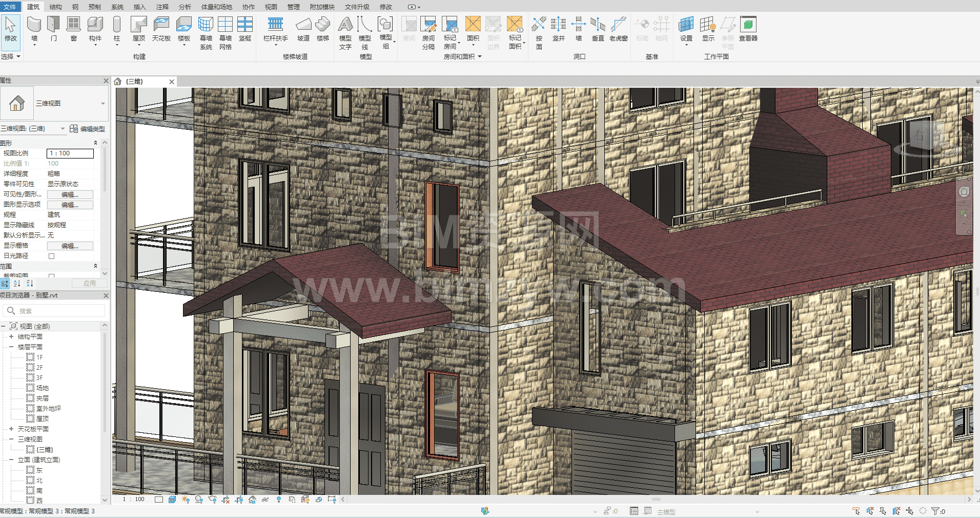
Task: Expand the 天花板平面 tree node
Action: coord(11,429)
